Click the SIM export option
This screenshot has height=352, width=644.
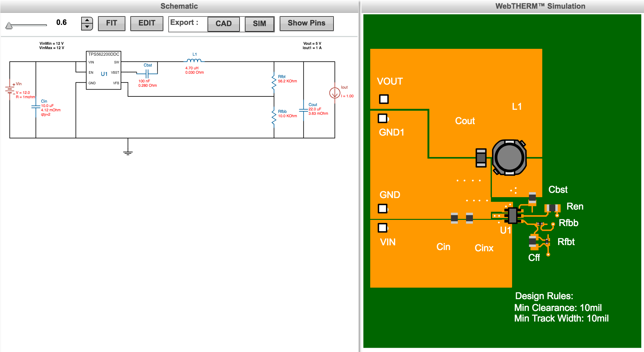259,23
